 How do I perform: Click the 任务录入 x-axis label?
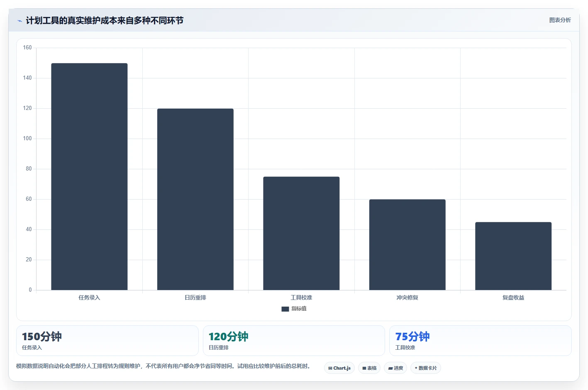click(x=89, y=297)
